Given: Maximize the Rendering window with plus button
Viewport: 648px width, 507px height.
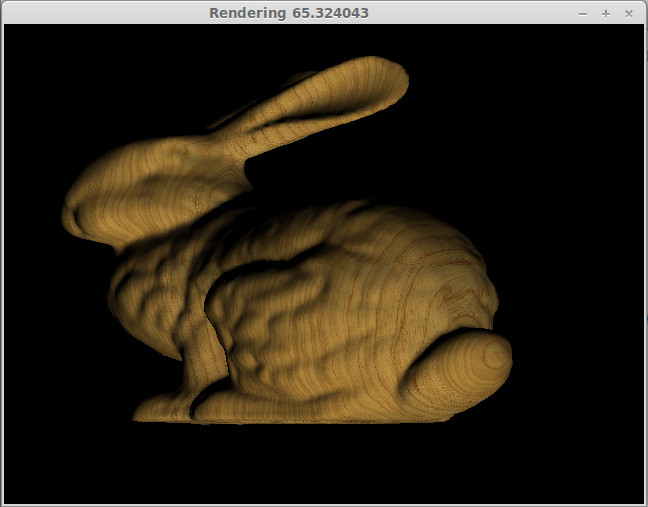Looking at the screenshot, I should 606,14.
